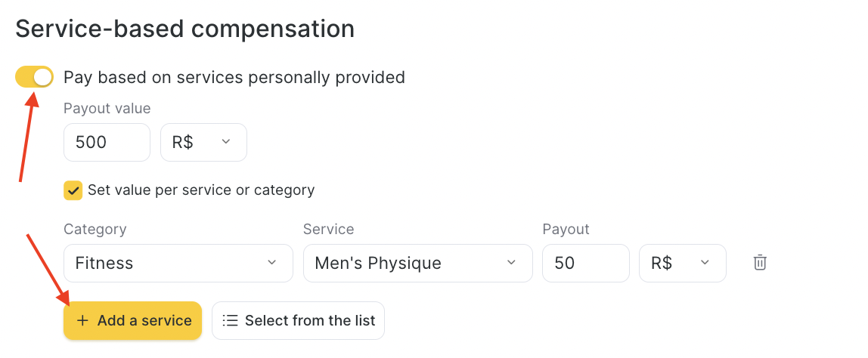Click the 'Pay based on services personally provided' label
The image size is (868, 358).
point(234,78)
